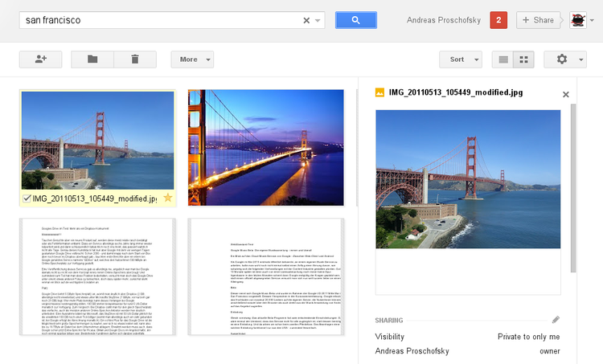The height and width of the screenshot is (364, 603).
Task: Star the IMG_20110513_105449_modified.jpg file
Action: [168, 198]
